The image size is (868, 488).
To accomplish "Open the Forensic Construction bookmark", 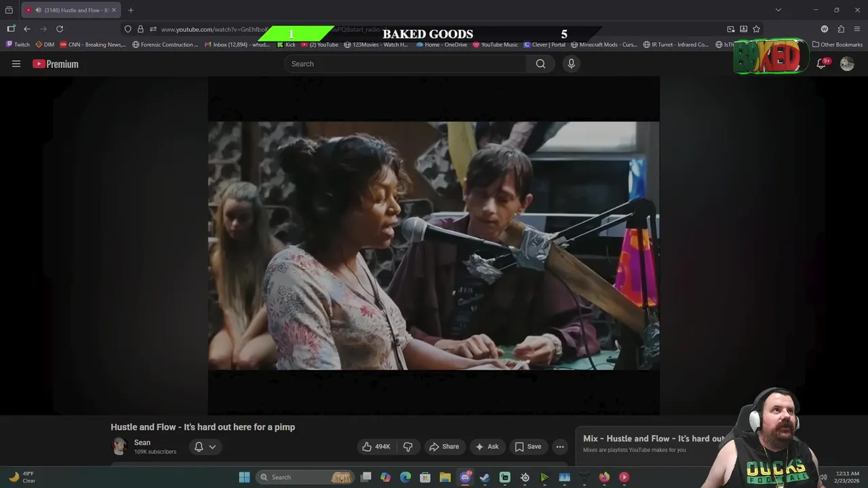I will tap(165, 45).
